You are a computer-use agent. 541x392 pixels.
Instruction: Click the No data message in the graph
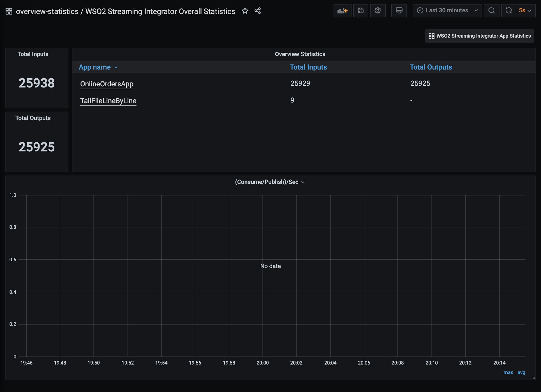click(x=270, y=266)
